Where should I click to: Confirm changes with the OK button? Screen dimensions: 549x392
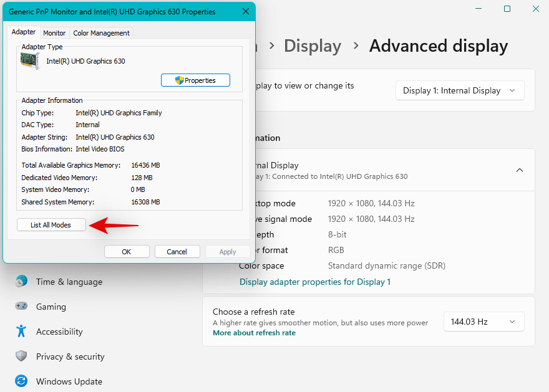pyautogui.click(x=127, y=251)
